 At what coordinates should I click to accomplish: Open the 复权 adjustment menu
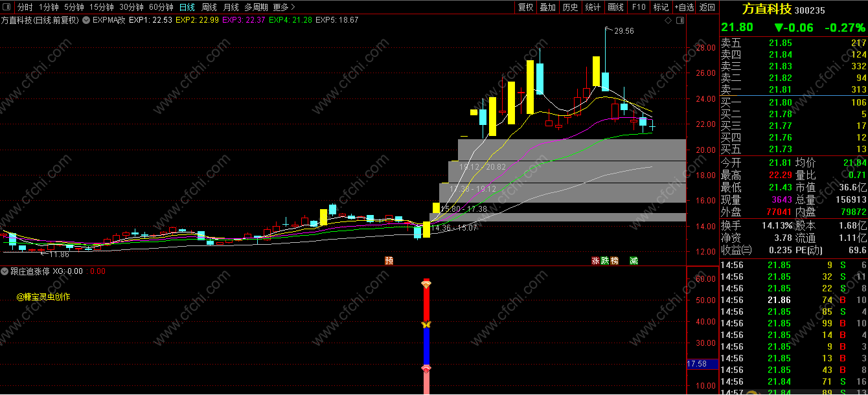coord(526,7)
